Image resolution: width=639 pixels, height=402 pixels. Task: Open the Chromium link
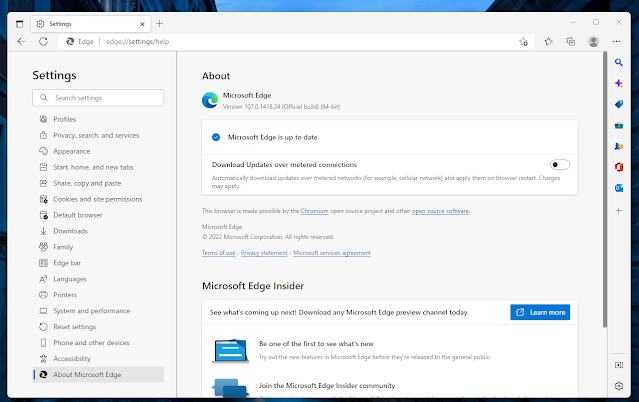[x=314, y=211]
